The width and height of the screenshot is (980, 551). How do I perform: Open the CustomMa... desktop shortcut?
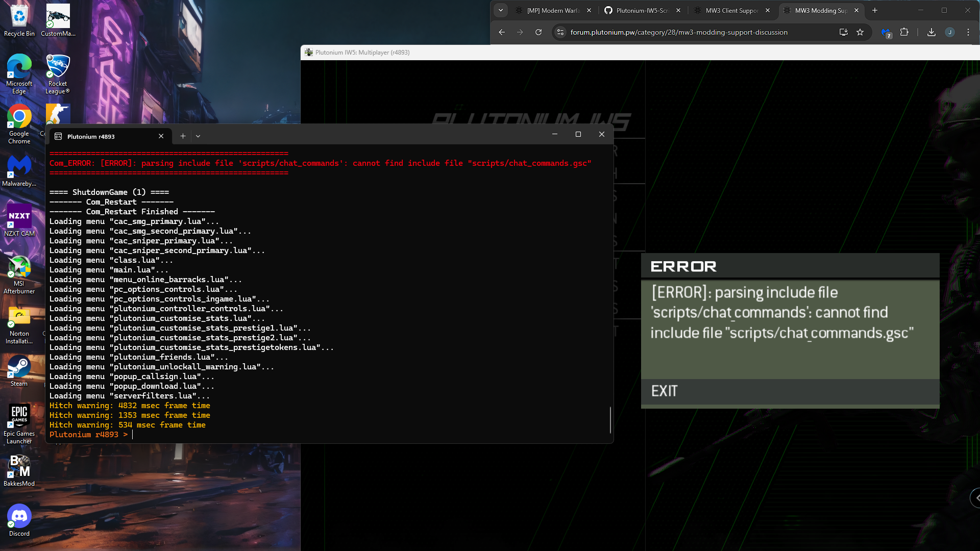tap(58, 20)
